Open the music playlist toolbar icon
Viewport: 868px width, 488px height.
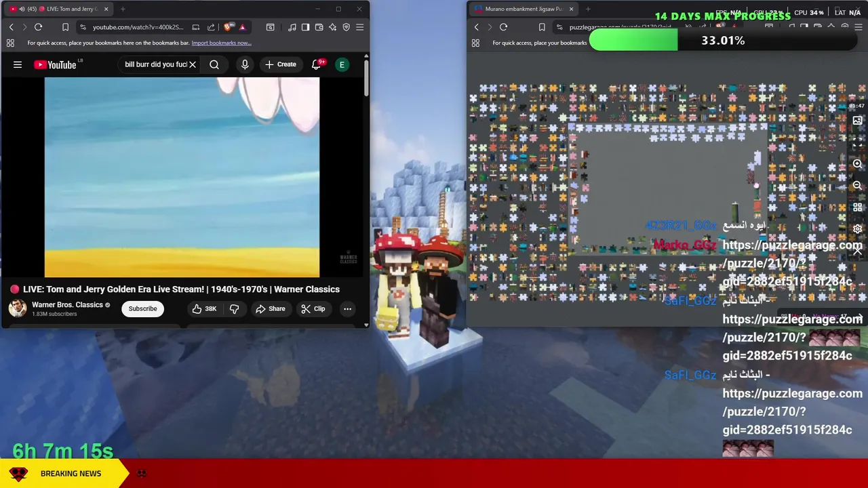(292, 27)
